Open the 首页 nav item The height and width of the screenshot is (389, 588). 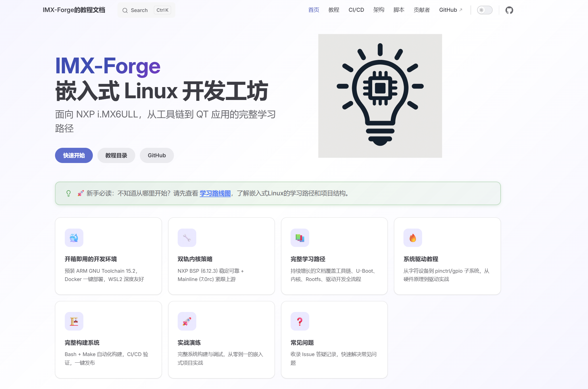(314, 10)
